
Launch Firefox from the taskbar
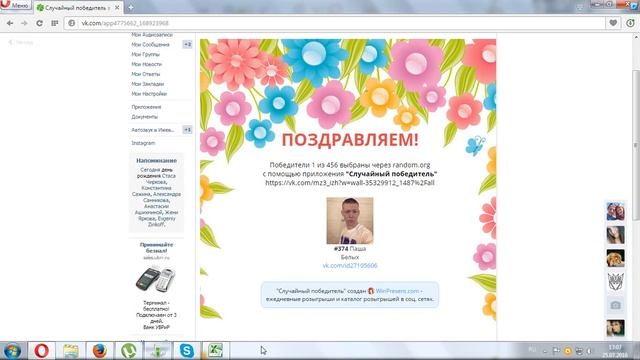[x=99, y=351]
